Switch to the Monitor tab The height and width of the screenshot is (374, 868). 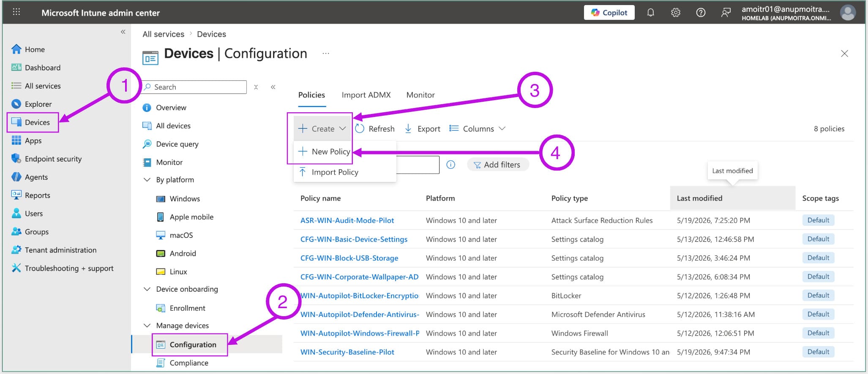420,95
